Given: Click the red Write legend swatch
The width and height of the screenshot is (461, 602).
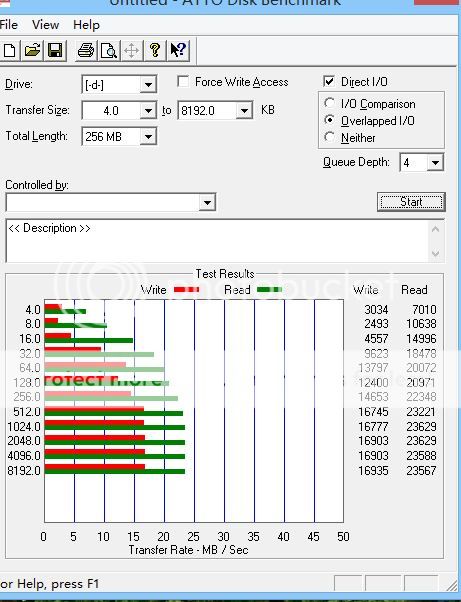Looking at the screenshot, I should pyautogui.click(x=187, y=289).
